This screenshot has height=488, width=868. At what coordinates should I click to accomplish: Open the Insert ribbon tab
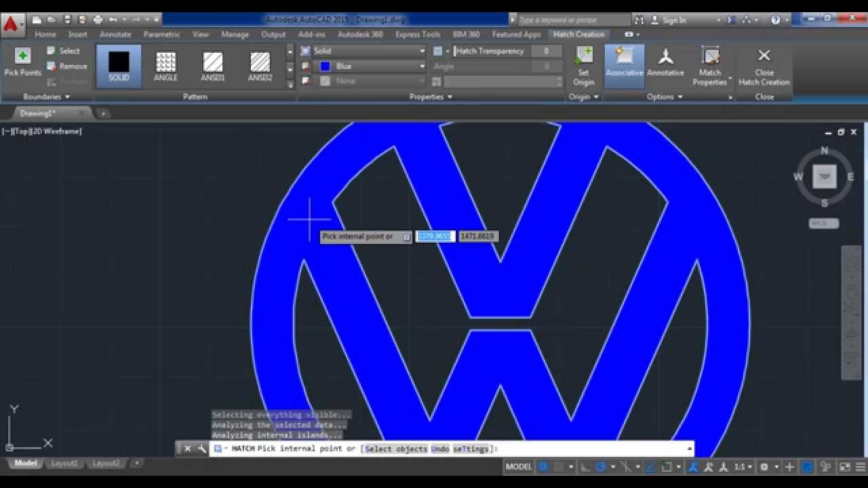coord(78,34)
